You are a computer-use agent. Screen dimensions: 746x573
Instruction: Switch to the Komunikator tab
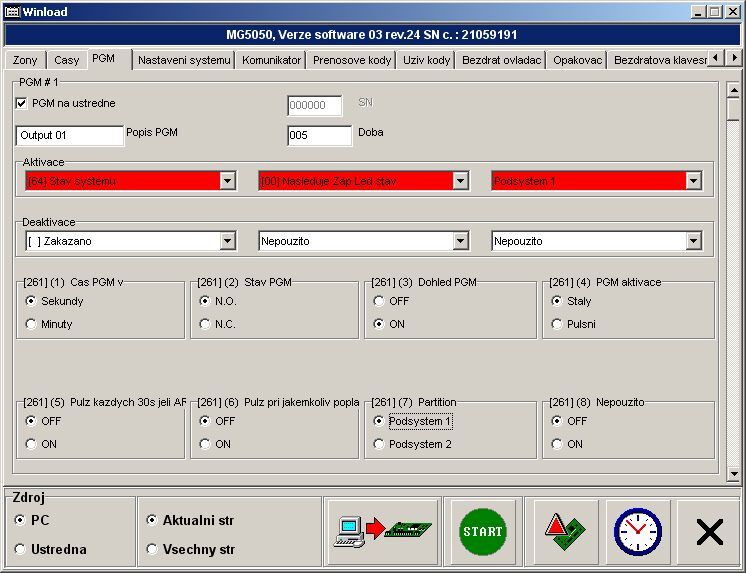[x=271, y=60]
